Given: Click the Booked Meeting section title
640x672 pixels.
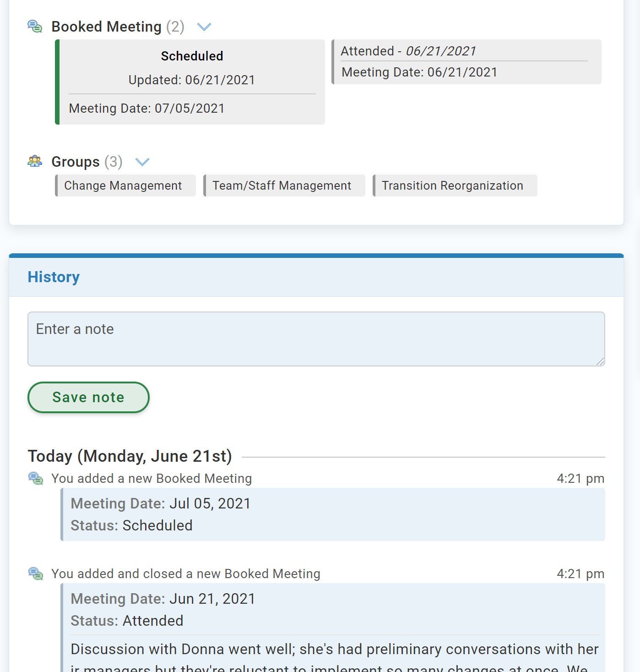Looking at the screenshot, I should [106, 27].
